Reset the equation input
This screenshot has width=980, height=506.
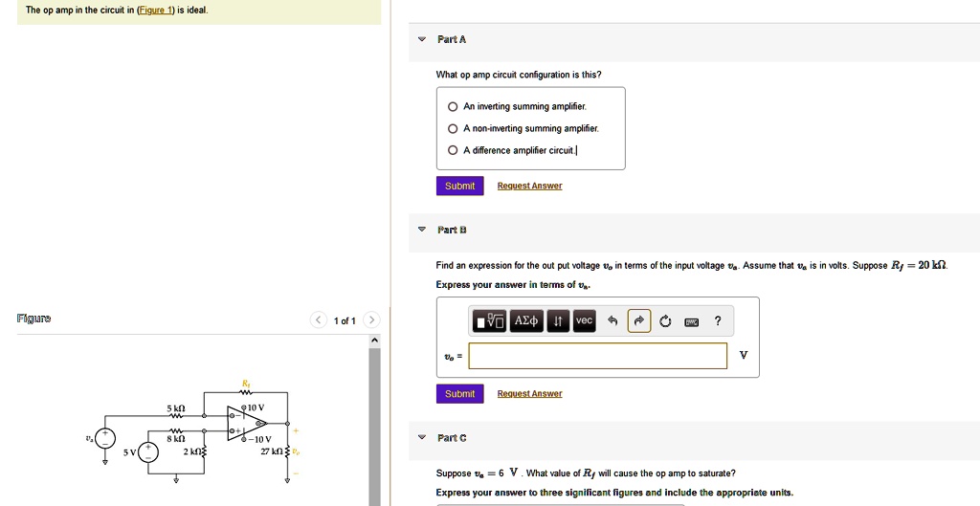[665, 321]
